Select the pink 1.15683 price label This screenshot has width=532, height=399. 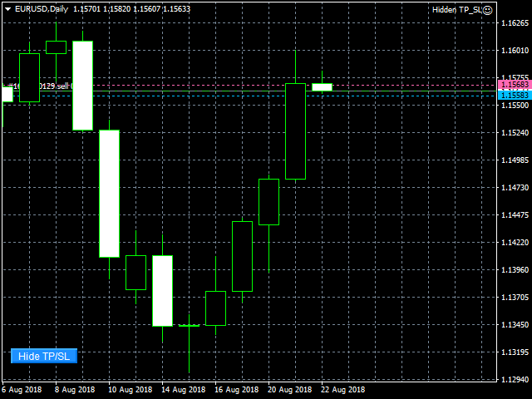pyautogui.click(x=515, y=85)
